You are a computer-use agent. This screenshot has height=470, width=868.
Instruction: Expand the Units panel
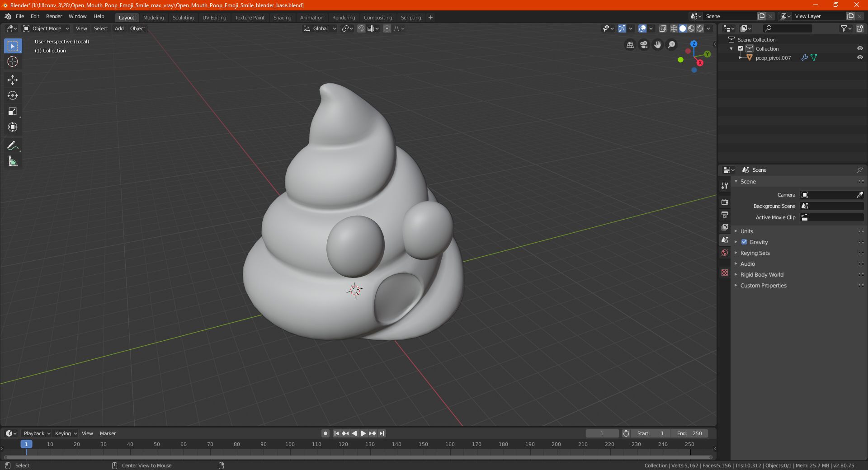coord(746,231)
